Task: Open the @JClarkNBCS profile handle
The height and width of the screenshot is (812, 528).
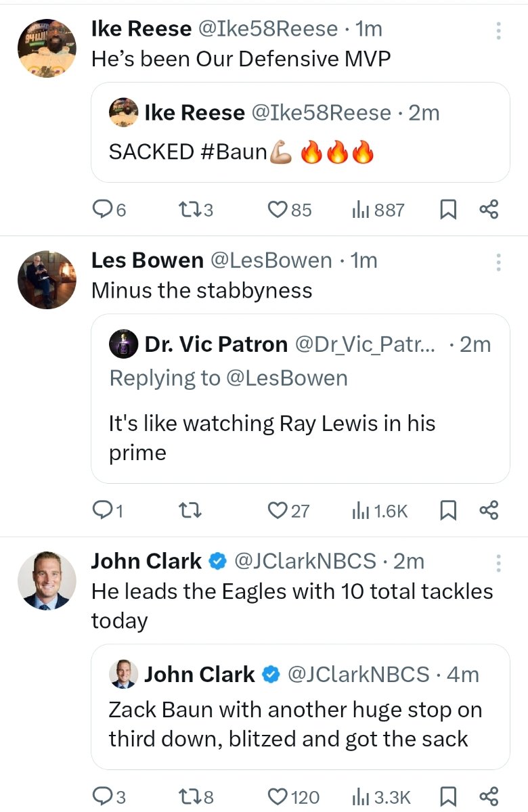Action: pyautogui.click(x=305, y=561)
